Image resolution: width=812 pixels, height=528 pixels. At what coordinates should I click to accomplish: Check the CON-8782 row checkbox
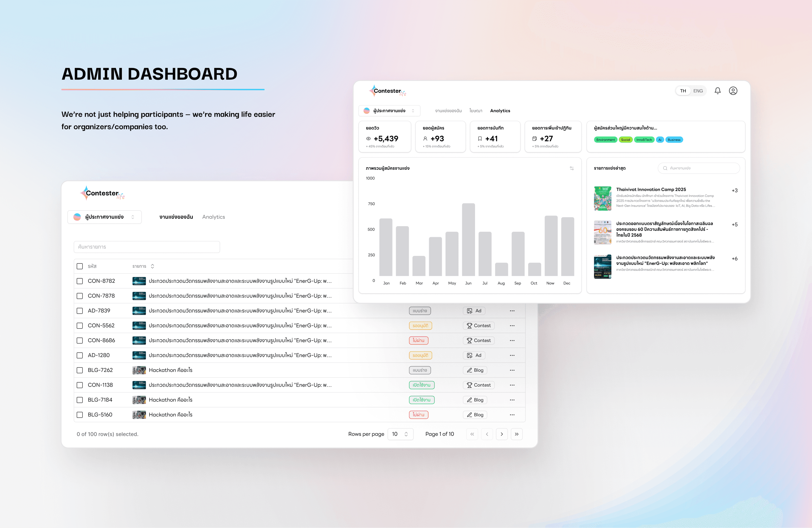coord(80,281)
